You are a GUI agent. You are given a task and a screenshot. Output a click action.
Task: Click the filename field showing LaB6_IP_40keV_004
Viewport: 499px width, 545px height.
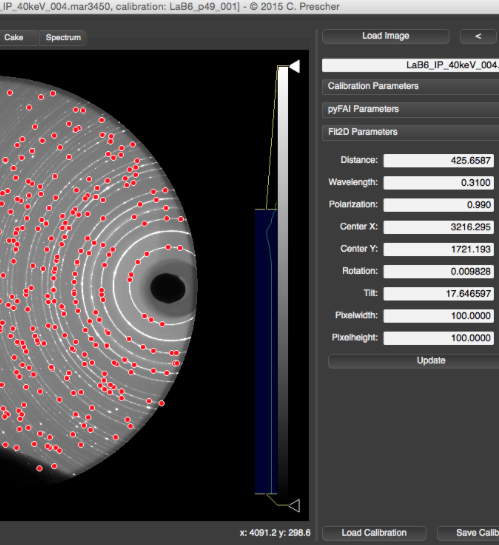(x=410, y=65)
